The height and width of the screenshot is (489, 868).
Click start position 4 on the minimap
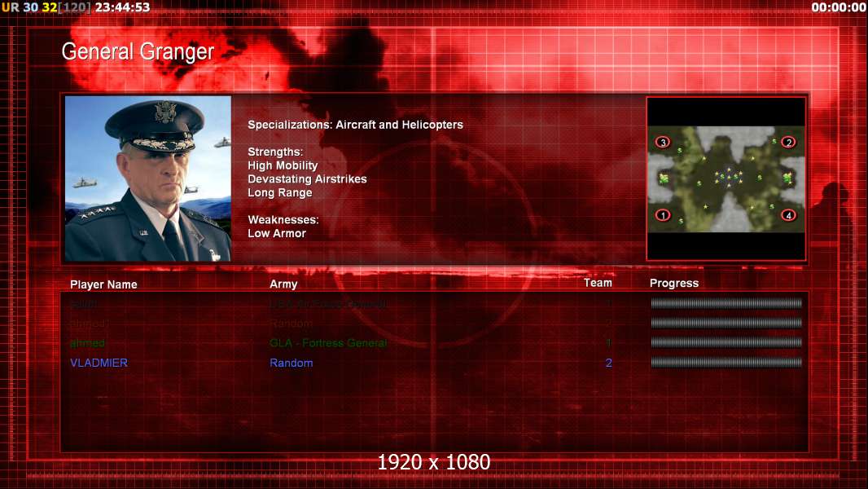pyautogui.click(x=788, y=215)
